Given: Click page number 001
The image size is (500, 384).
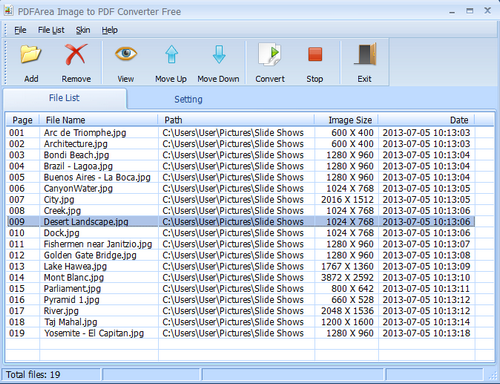Looking at the screenshot, I should point(17,133).
